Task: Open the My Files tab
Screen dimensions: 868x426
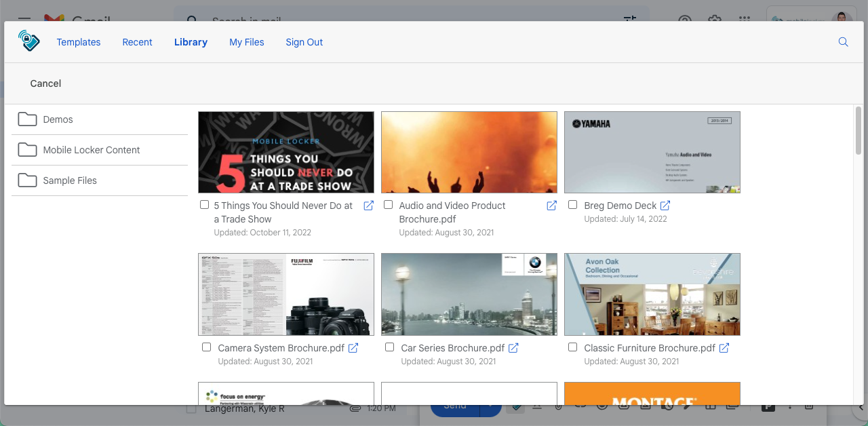Action: point(247,42)
